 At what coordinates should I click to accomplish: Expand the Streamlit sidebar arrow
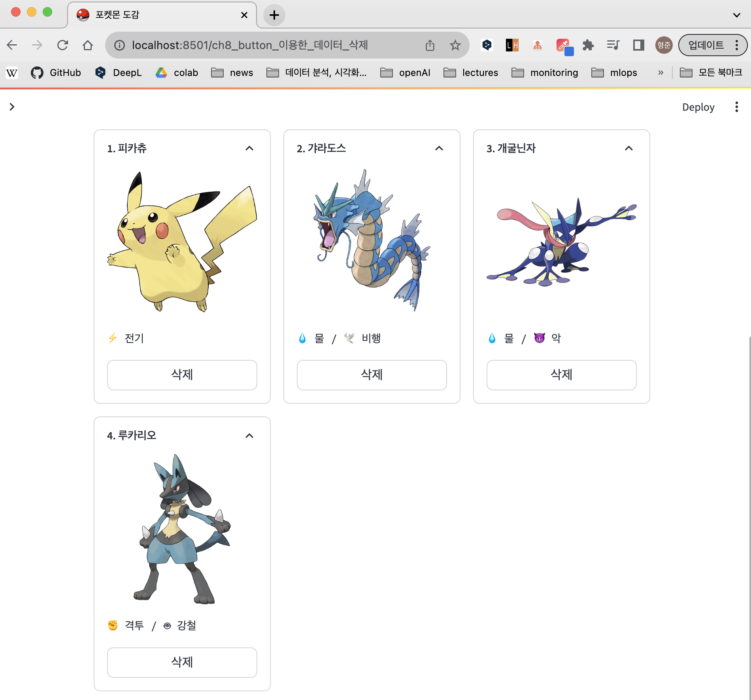pos(12,107)
